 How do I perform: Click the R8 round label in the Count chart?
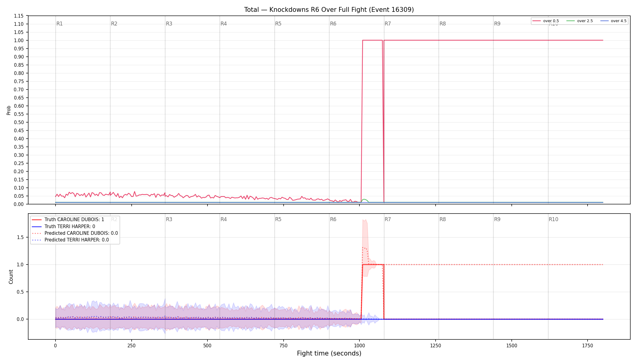coord(443,219)
